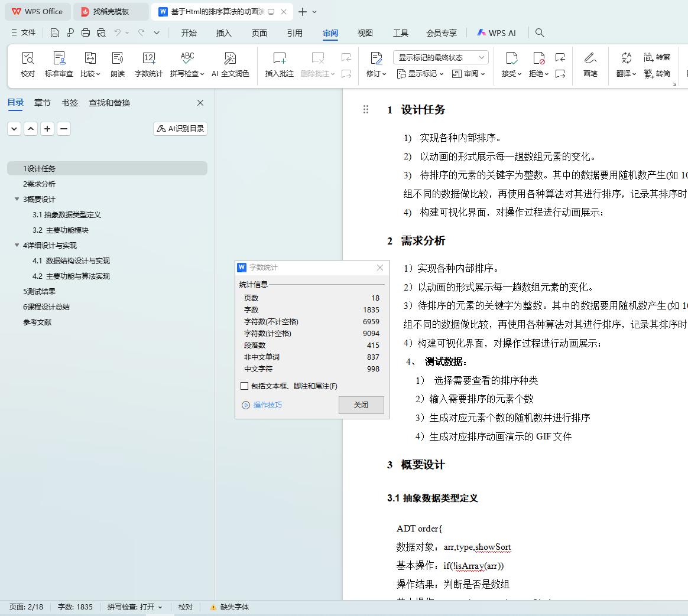Open the 插入 ribbon tab
688x616 pixels.
coord(224,33)
